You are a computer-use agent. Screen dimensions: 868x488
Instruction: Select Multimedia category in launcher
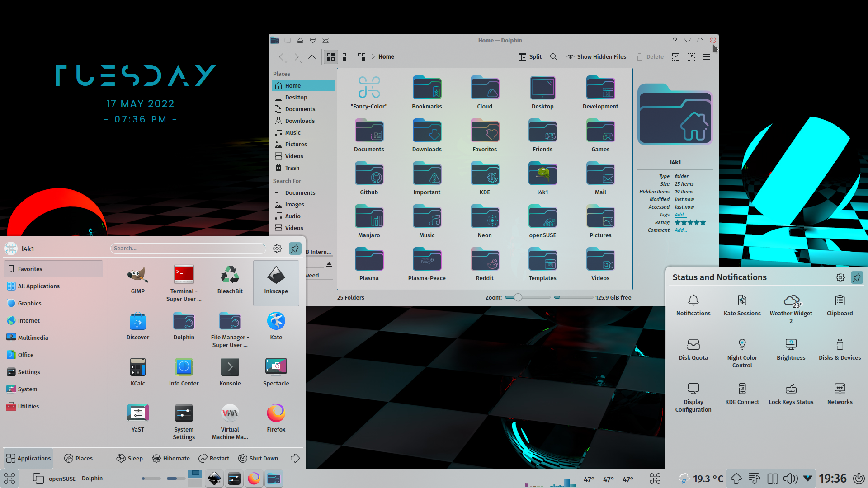tap(53, 338)
